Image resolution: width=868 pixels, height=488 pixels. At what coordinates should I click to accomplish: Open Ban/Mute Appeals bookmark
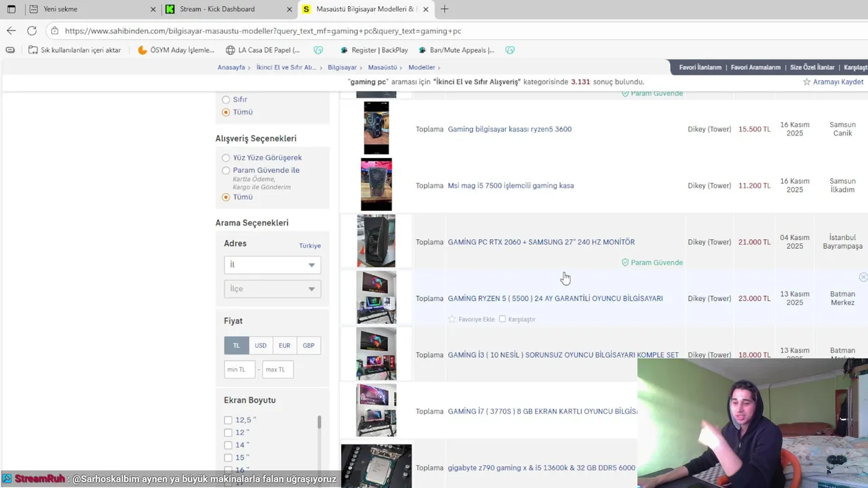pos(456,50)
